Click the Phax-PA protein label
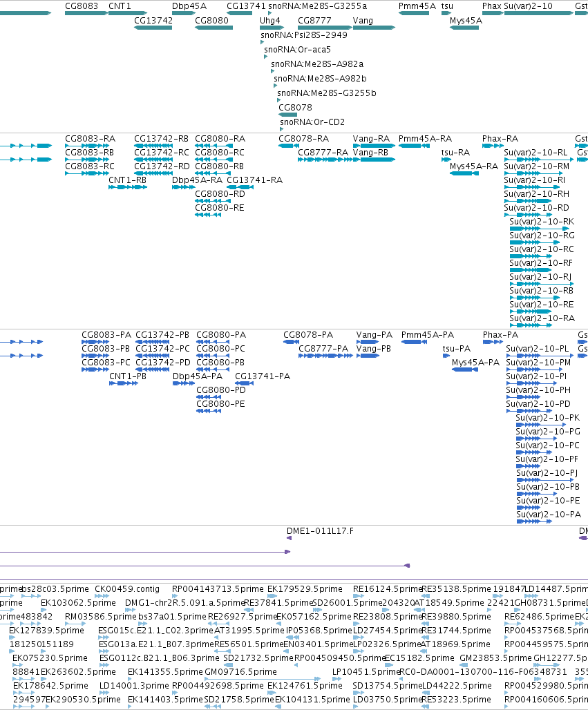The height and width of the screenshot is (710, 588). click(x=500, y=335)
